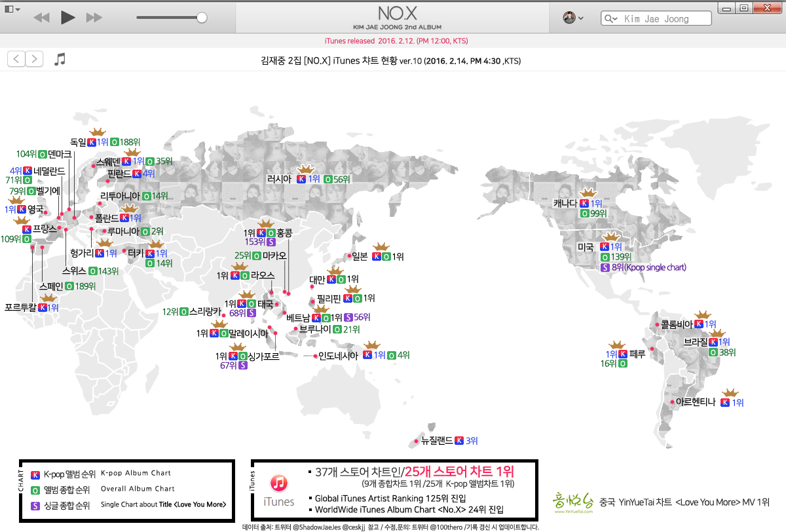Select the 페루 country label
This screenshot has width=786, height=532.
[637, 354]
